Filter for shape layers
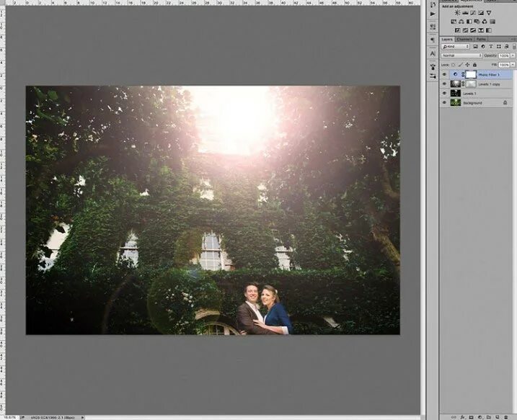 point(498,46)
